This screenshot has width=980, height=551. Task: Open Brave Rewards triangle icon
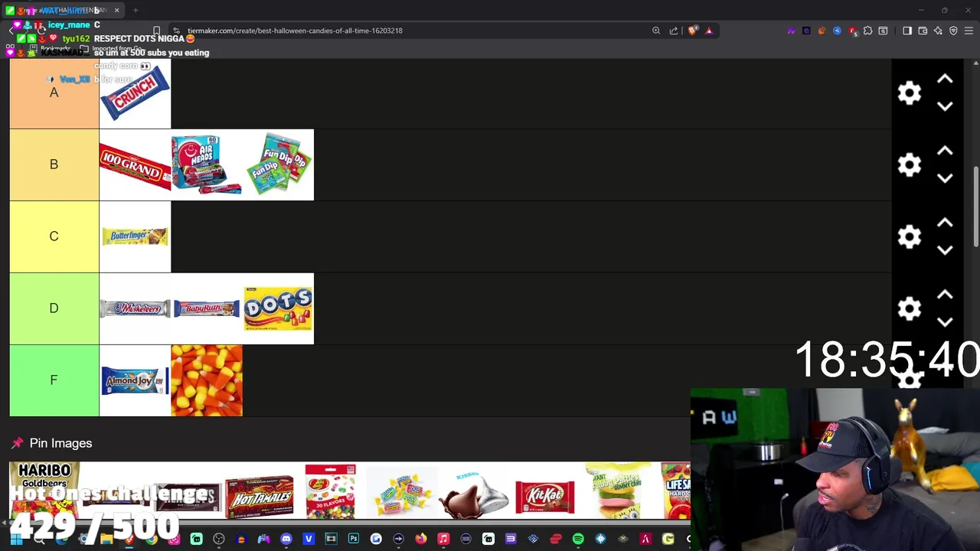pyautogui.click(x=709, y=31)
